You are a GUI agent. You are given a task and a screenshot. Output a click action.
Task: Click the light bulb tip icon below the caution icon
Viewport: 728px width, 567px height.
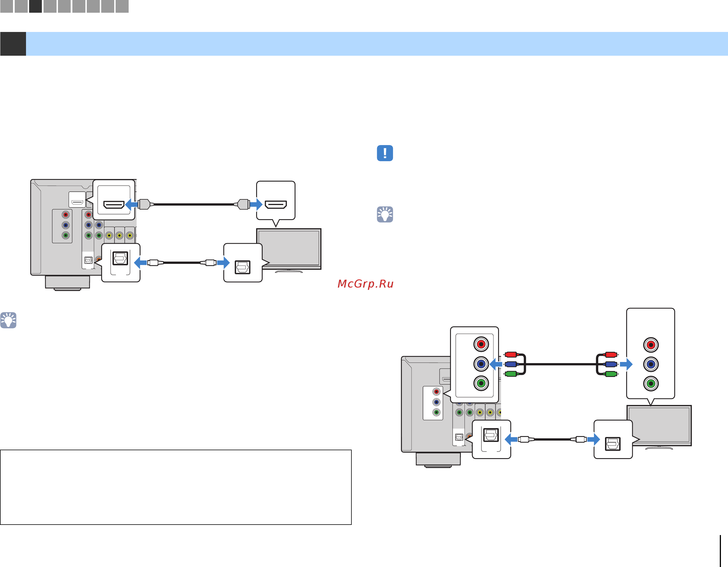385,214
